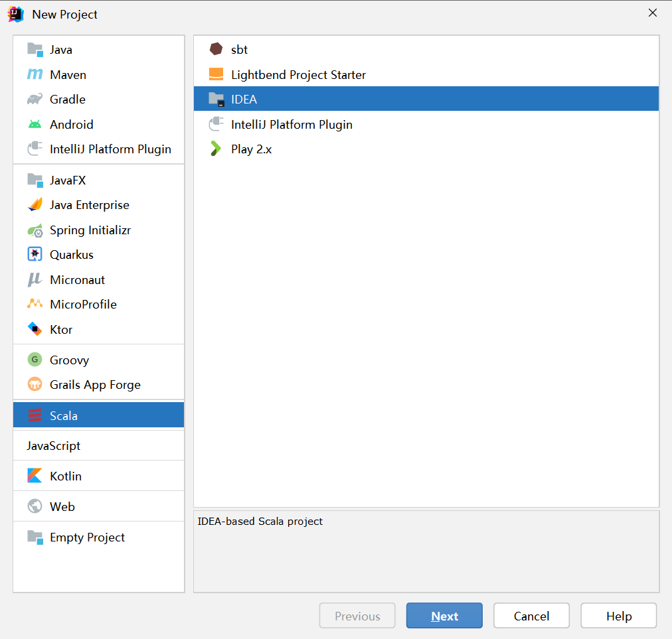Select the Quarkus icon
The image size is (672, 639).
[x=35, y=254]
